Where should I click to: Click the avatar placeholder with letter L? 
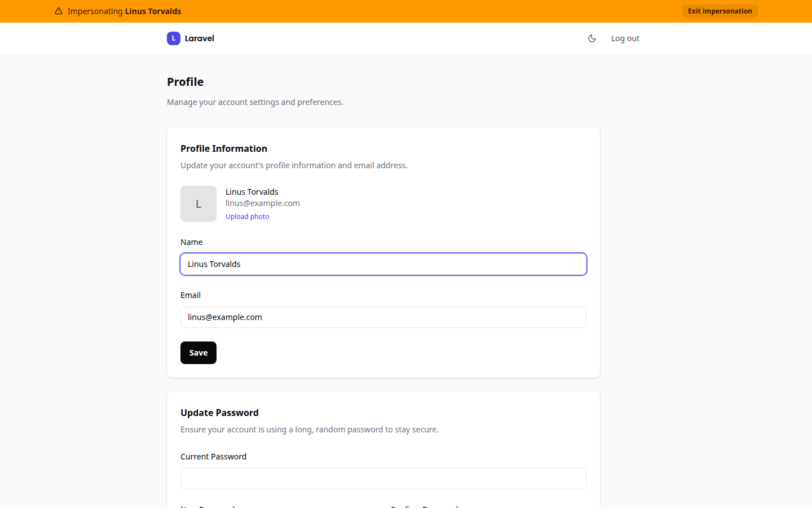[x=198, y=204]
